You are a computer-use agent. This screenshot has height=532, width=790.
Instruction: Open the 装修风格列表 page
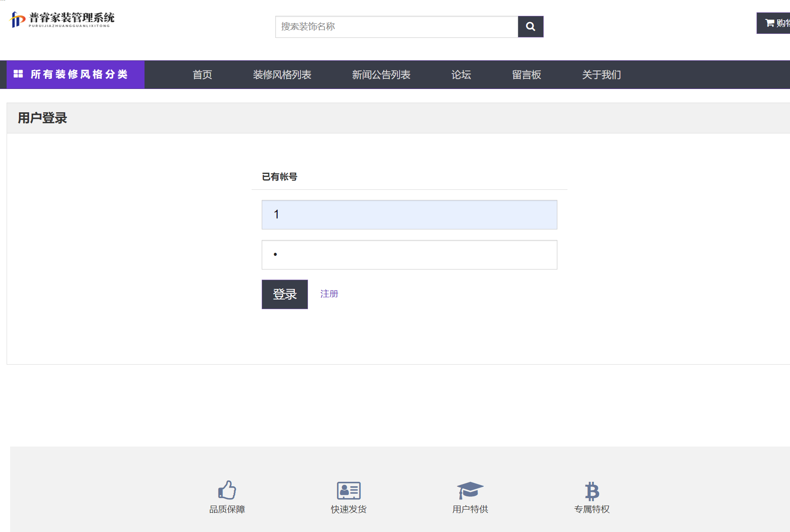tap(282, 75)
